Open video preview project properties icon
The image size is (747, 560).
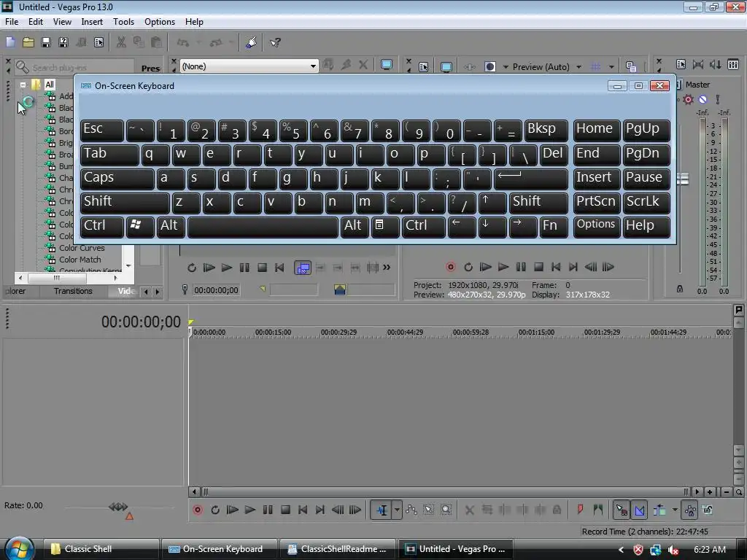coord(423,66)
